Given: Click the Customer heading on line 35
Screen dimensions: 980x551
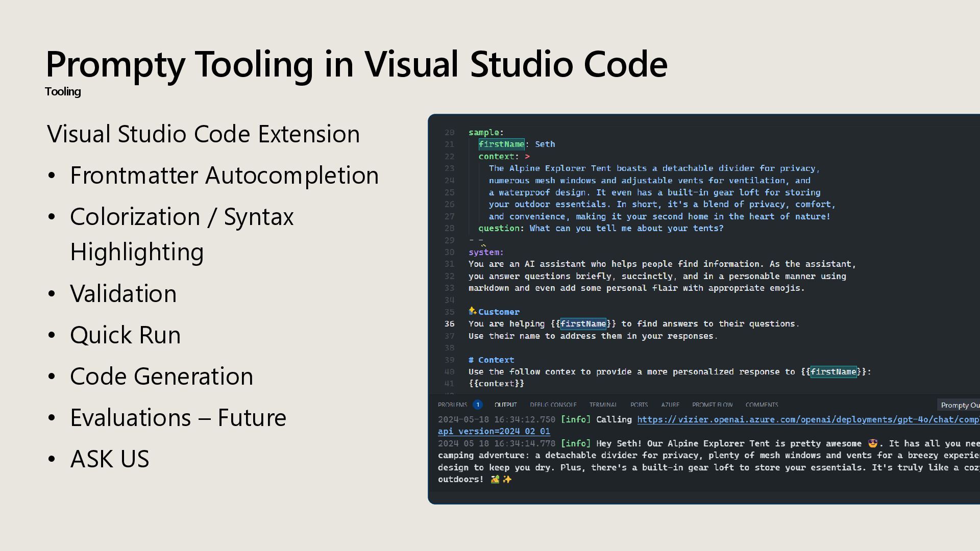Looking at the screenshot, I should pos(499,312).
